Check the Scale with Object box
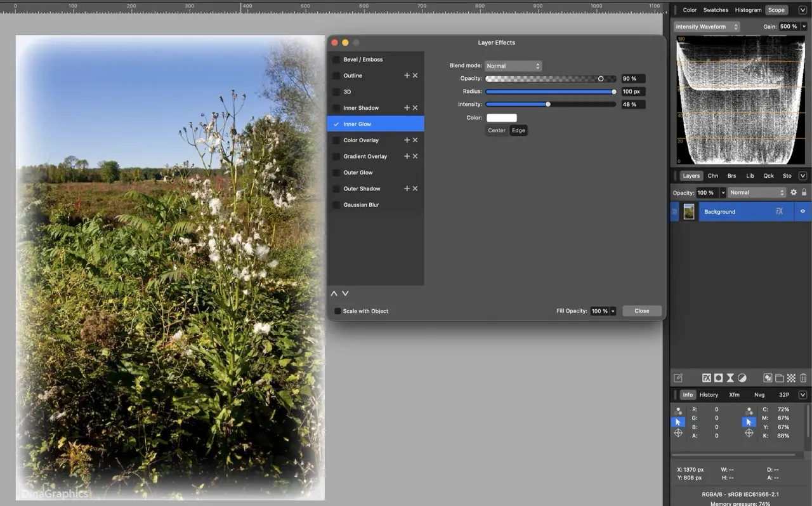The width and height of the screenshot is (812, 506). 337,311
